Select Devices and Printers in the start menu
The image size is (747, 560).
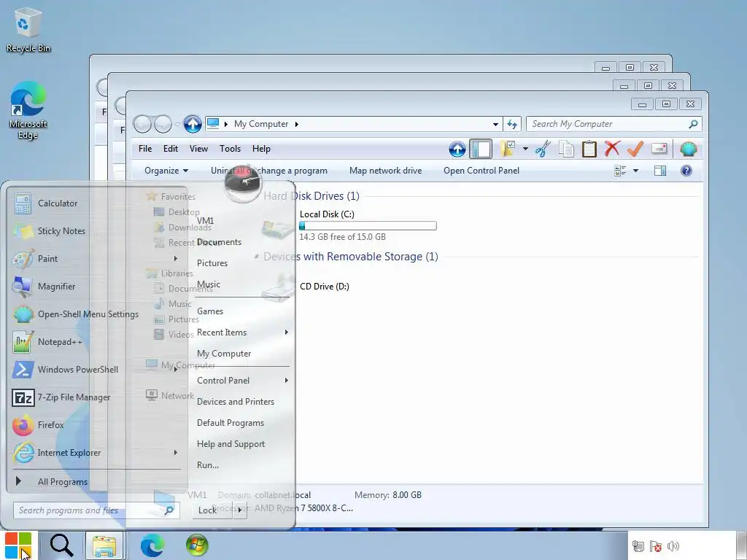pyautogui.click(x=236, y=402)
